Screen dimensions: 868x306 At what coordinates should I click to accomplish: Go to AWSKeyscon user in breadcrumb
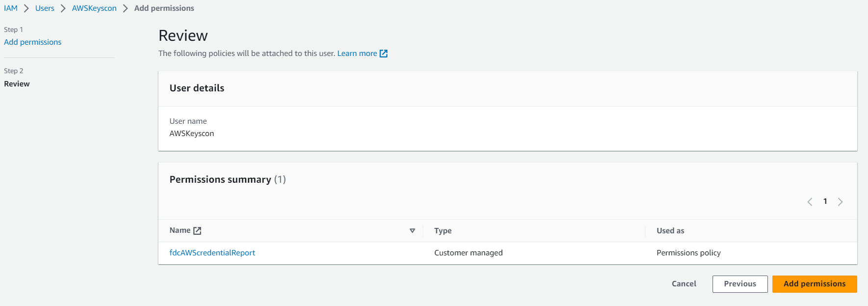pyautogui.click(x=94, y=8)
